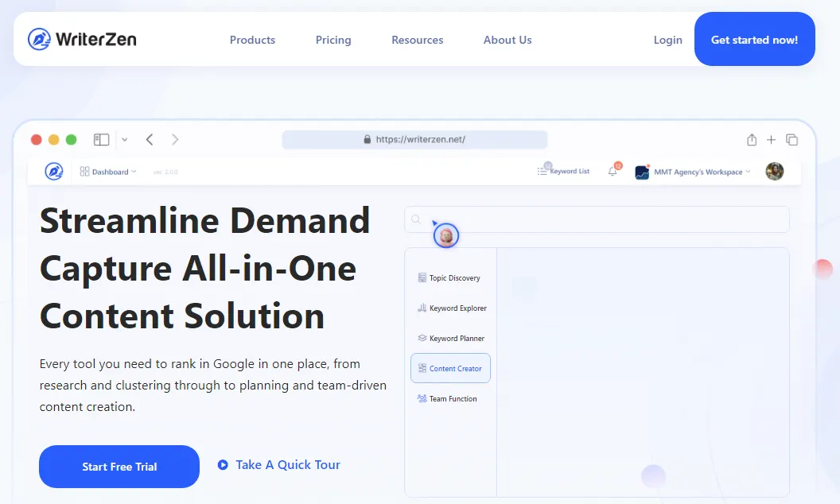
Task: Click the browser share icon
Action: pos(752,140)
